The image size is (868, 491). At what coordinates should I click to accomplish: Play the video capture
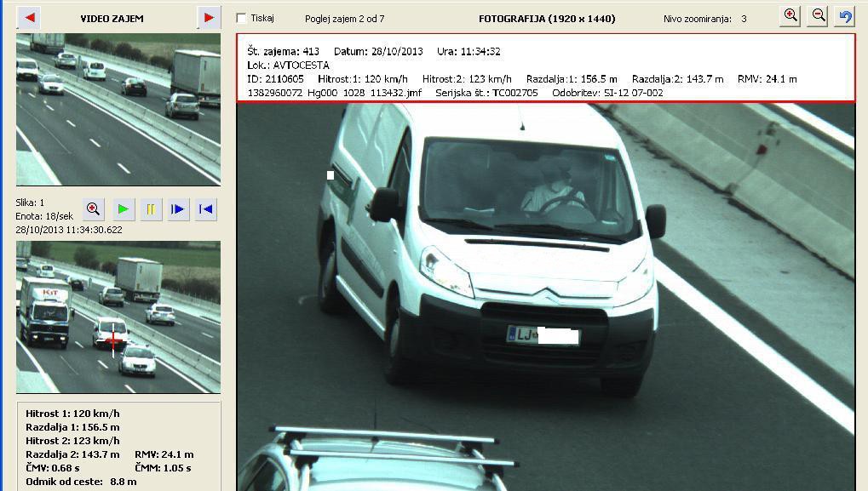pyautogui.click(x=123, y=209)
